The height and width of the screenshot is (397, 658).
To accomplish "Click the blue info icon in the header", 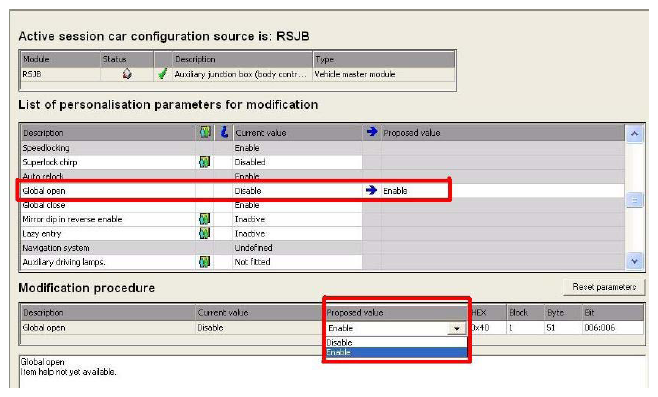I will point(224,132).
